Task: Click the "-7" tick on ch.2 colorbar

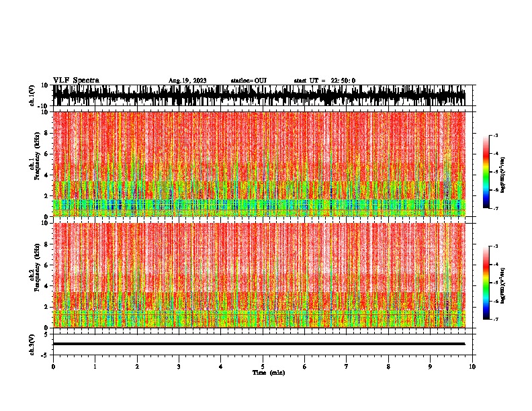Action: 495,319
